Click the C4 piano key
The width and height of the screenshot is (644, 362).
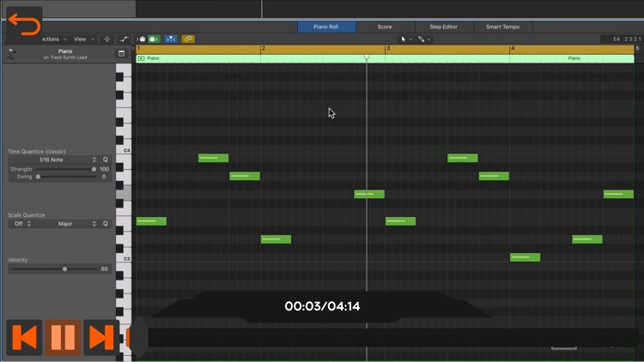coord(124,150)
